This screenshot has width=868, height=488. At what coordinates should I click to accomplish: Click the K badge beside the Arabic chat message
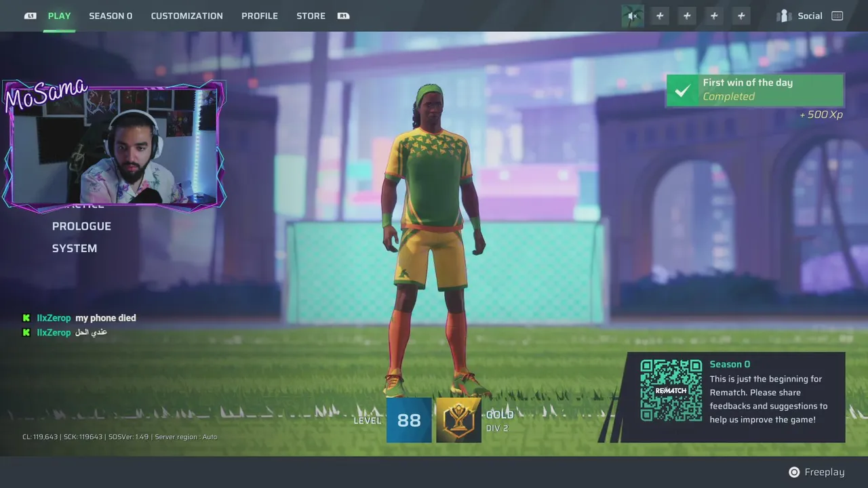(x=26, y=333)
